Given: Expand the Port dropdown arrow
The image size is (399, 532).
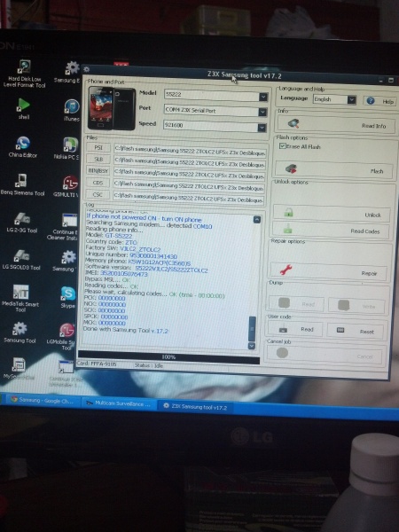Looking at the screenshot, I should tap(262, 112).
